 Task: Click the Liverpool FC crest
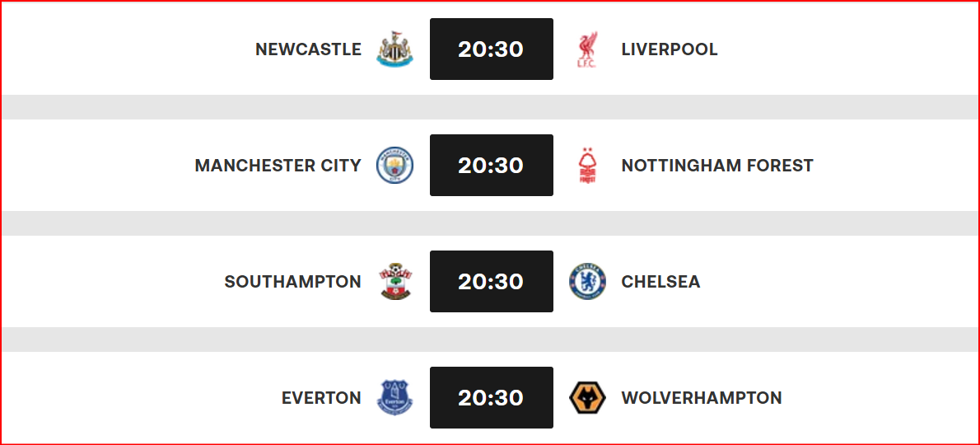[x=587, y=49]
